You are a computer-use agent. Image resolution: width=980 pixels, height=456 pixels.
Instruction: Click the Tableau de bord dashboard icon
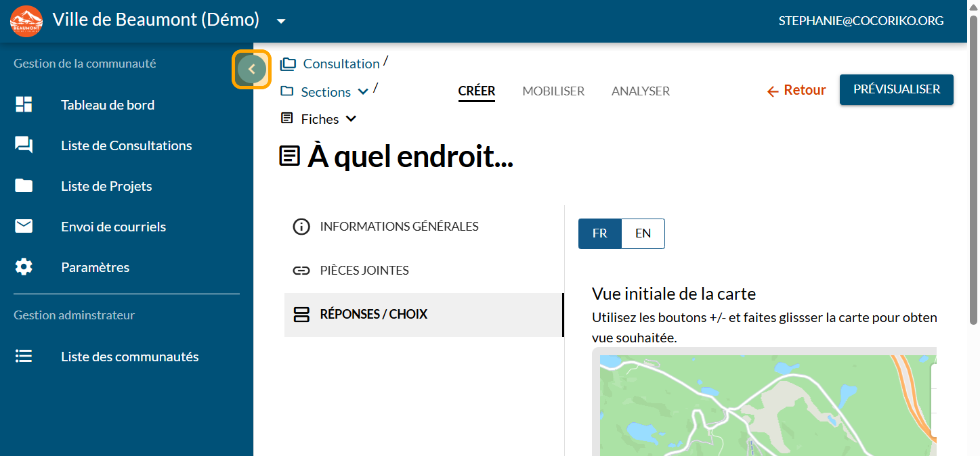tap(24, 105)
